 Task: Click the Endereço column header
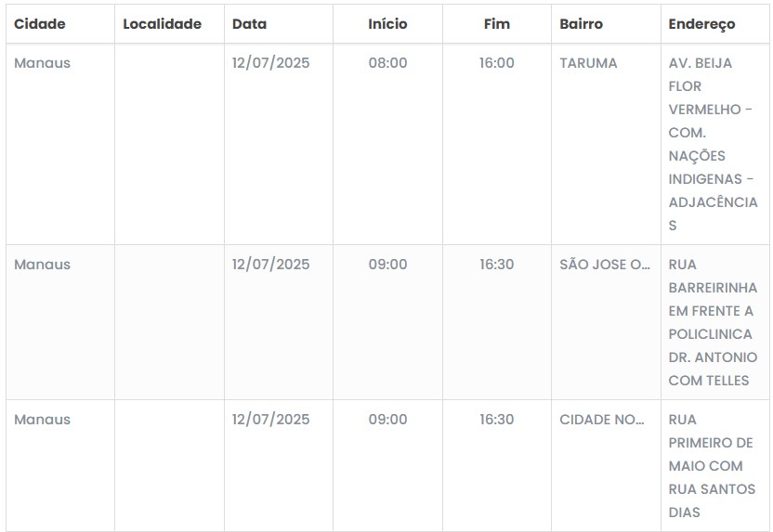click(701, 24)
